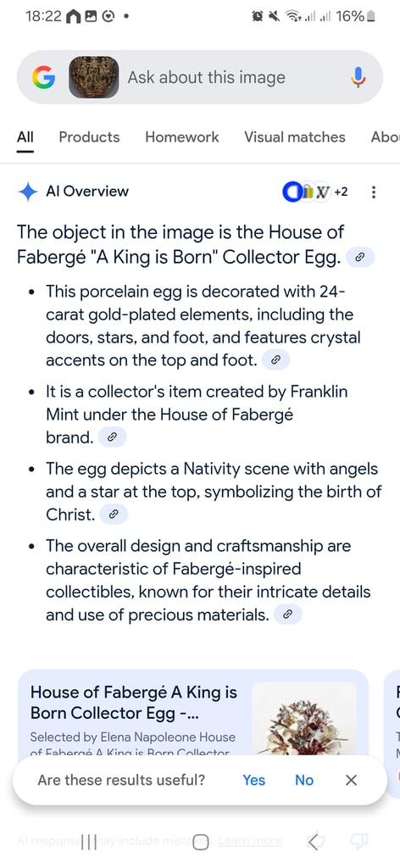Open the House of Fabergé Collector Egg card
The image size is (400, 868).
coord(193,714)
